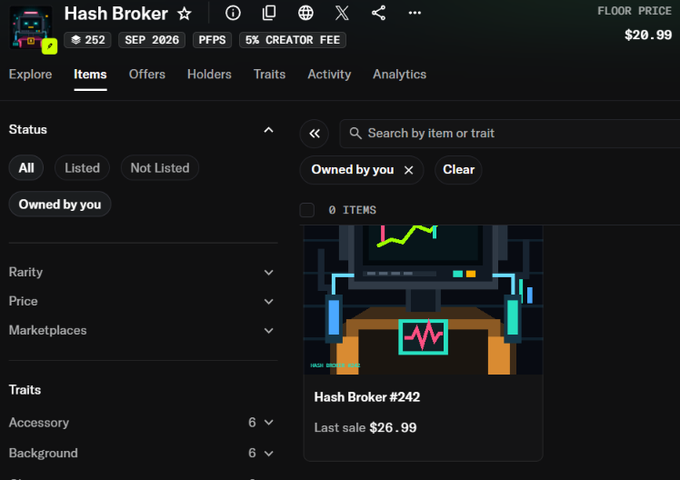Open the X social link icon
This screenshot has height=480, width=680.
[x=342, y=13]
